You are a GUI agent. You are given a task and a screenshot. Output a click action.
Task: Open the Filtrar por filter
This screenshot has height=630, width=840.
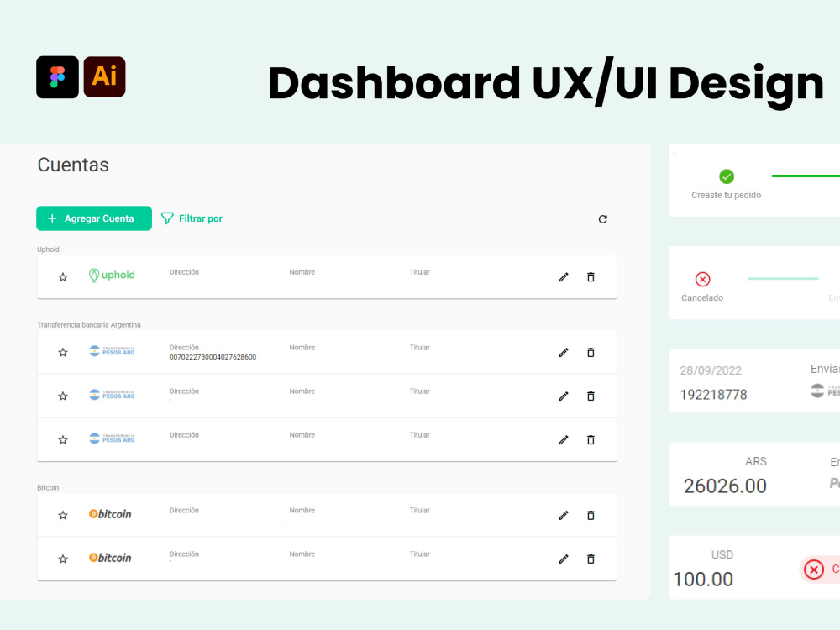(192, 218)
